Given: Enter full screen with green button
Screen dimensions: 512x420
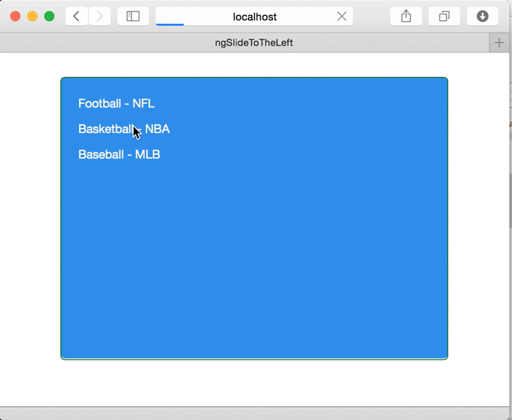Looking at the screenshot, I should point(49,16).
